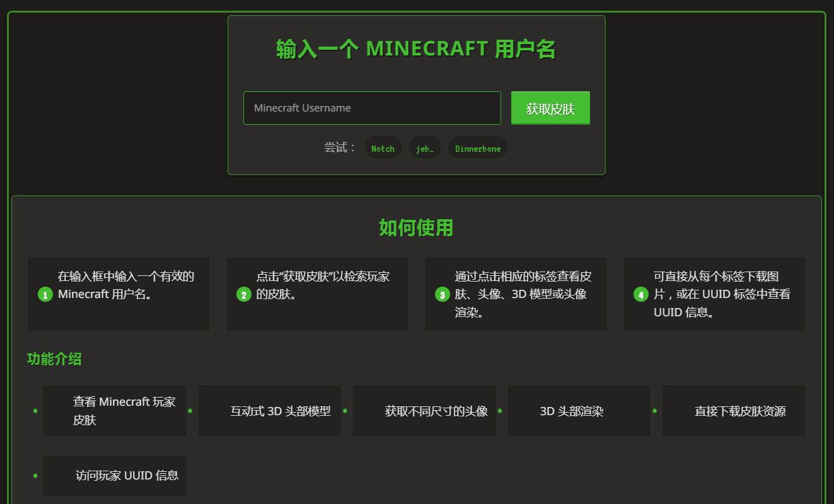Click the numbered badge 3 icon
Viewport: 834px width, 504px height.
click(x=442, y=294)
